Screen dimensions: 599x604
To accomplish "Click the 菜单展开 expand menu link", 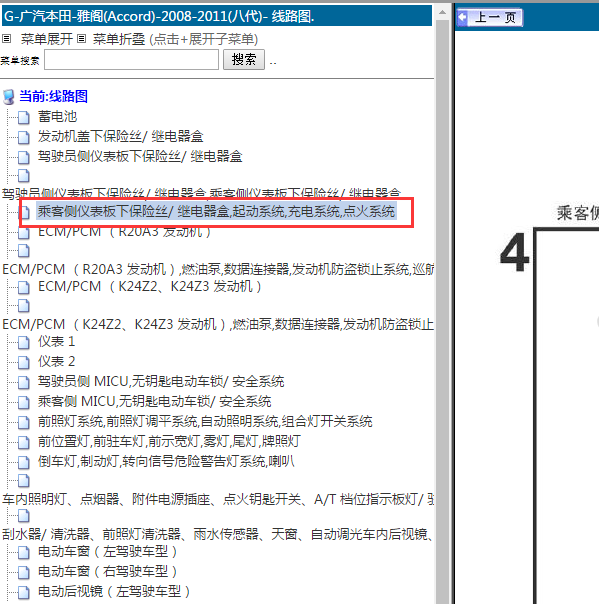I will coord(47,39).
